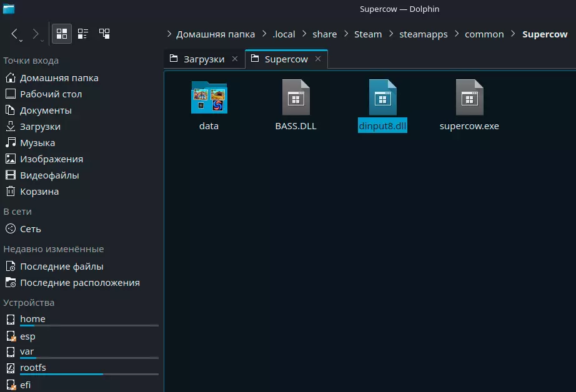The height and width of the screenshot is (392, 576).
Task: Go back to previous folder
Action: [16, 34]
